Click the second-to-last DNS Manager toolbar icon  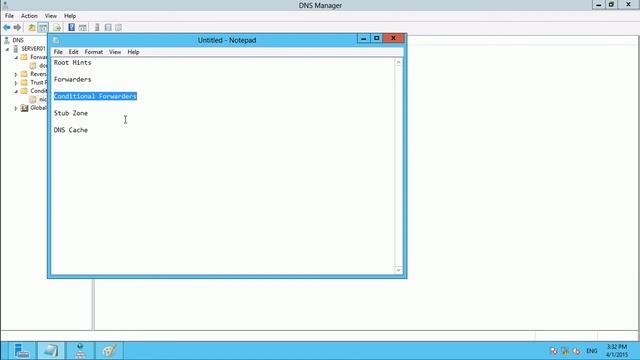(x=108, y=27)
